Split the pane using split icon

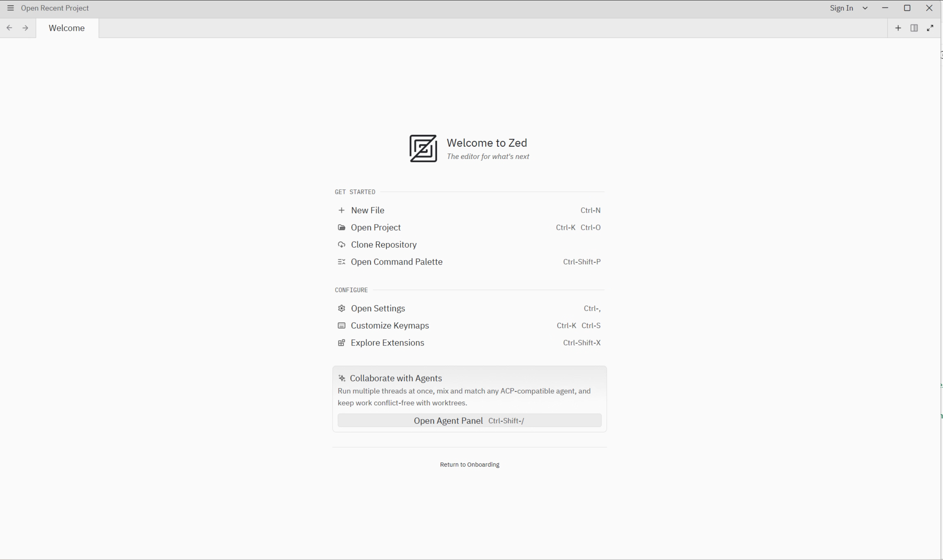(914, 28)
